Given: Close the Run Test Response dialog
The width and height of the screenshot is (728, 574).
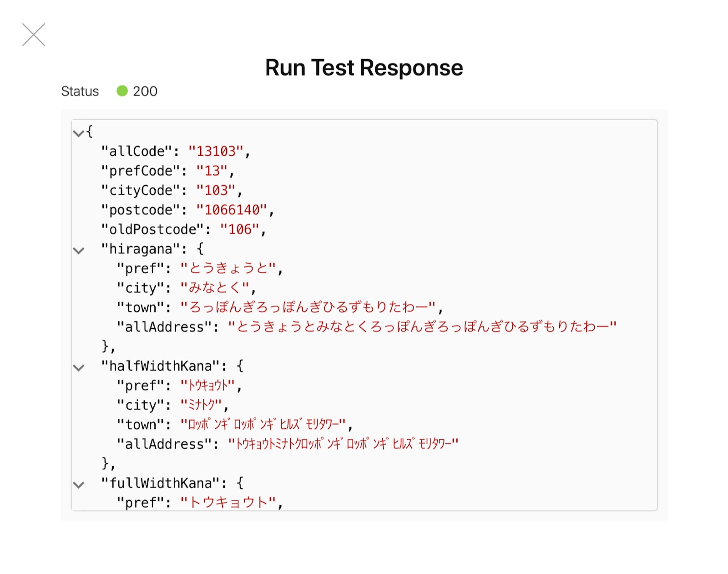Looking at the screenshot, I should coord(34,35).
